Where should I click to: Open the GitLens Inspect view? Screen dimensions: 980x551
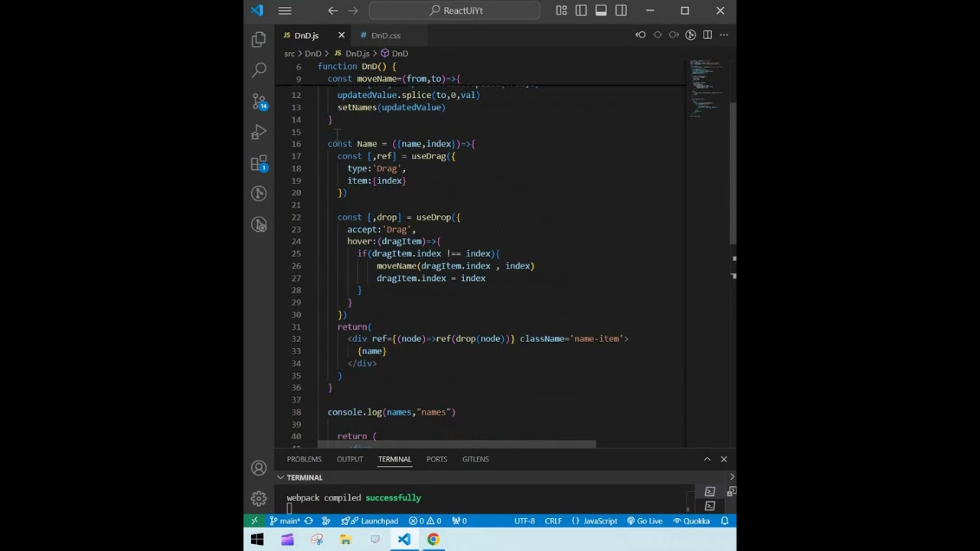pos(259,224)
